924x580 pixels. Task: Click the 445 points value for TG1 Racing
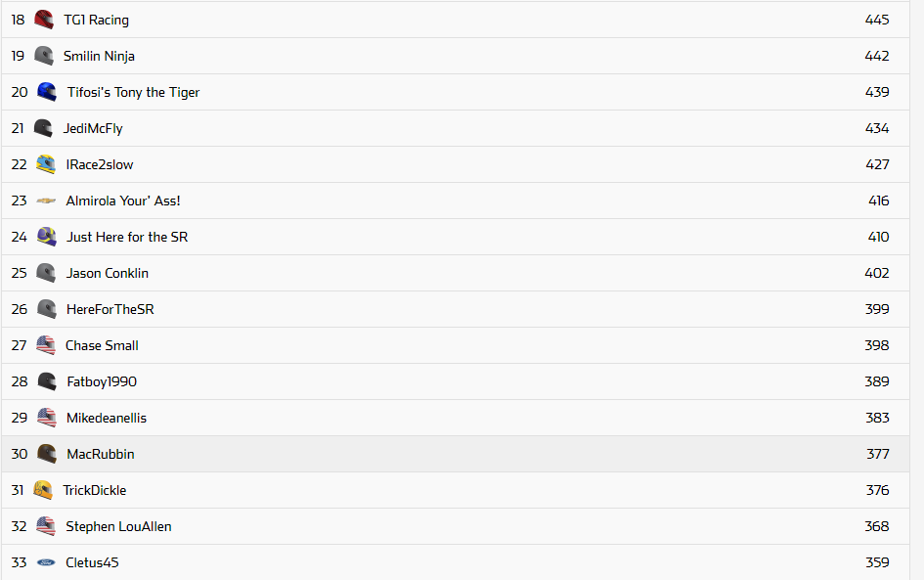(876, 20)
